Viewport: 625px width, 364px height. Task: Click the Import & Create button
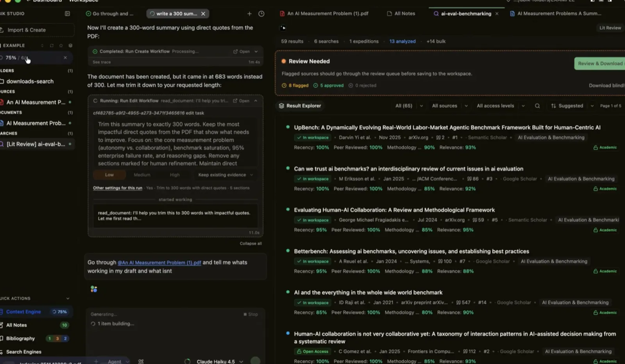[37, 30]
